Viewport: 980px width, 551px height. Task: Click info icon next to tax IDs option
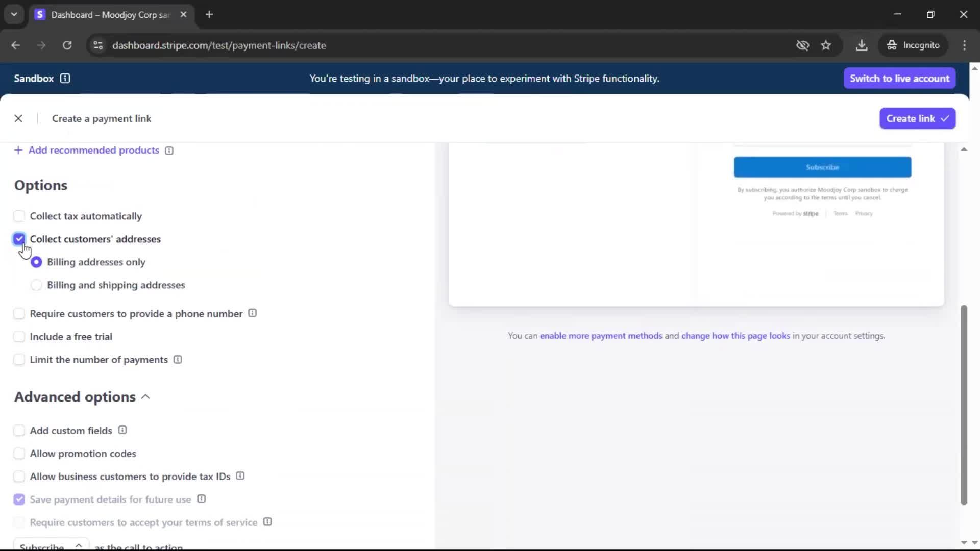[x=240, y=476]
